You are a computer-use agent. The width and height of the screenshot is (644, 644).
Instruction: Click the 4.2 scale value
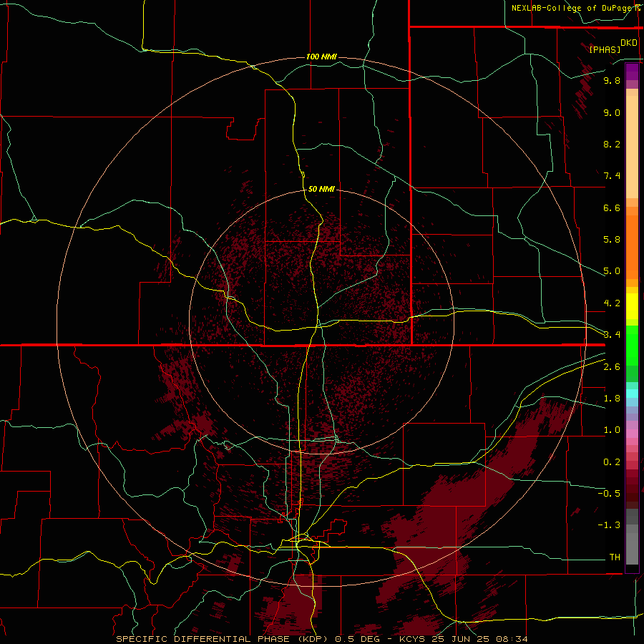point(612,303)
